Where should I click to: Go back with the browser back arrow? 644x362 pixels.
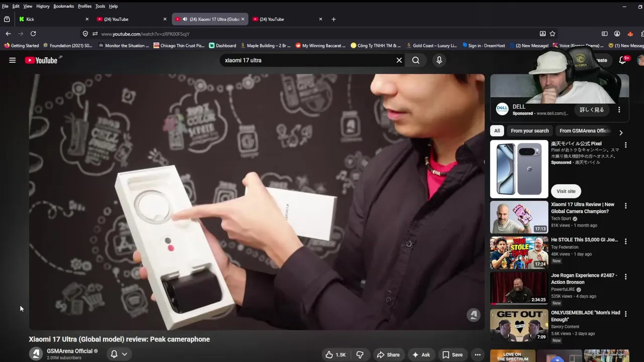pyautogui.click(x=8, y=34)
